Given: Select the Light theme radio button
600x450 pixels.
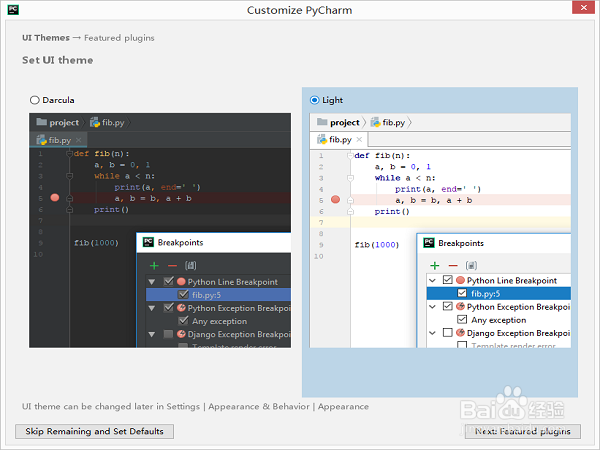Looking at the screenshot, I should click(314, 100).
